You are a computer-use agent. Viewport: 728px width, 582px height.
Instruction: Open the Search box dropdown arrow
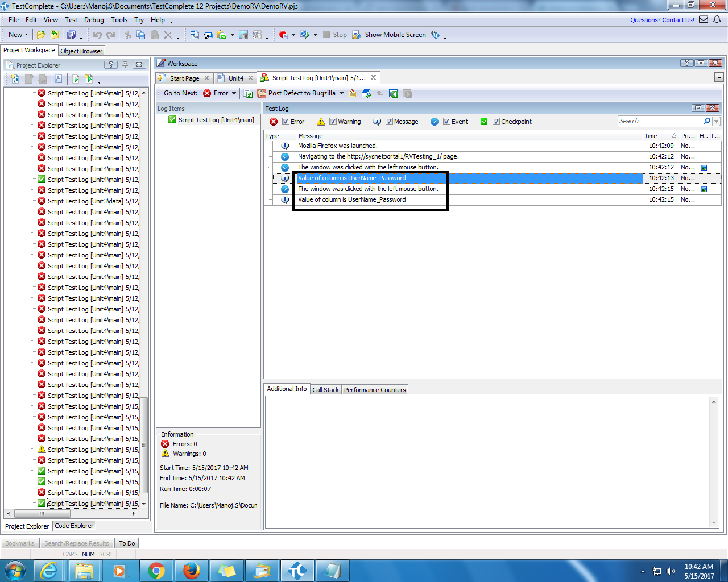coord(717,121)
